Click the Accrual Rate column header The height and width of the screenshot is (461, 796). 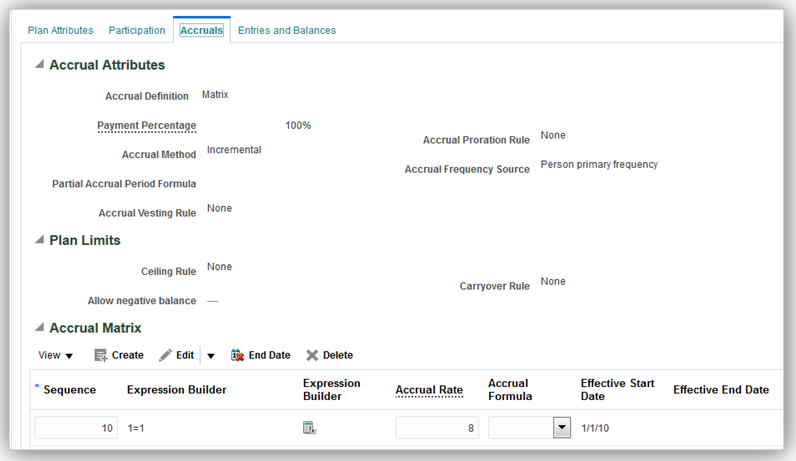(x=429, y=389)
